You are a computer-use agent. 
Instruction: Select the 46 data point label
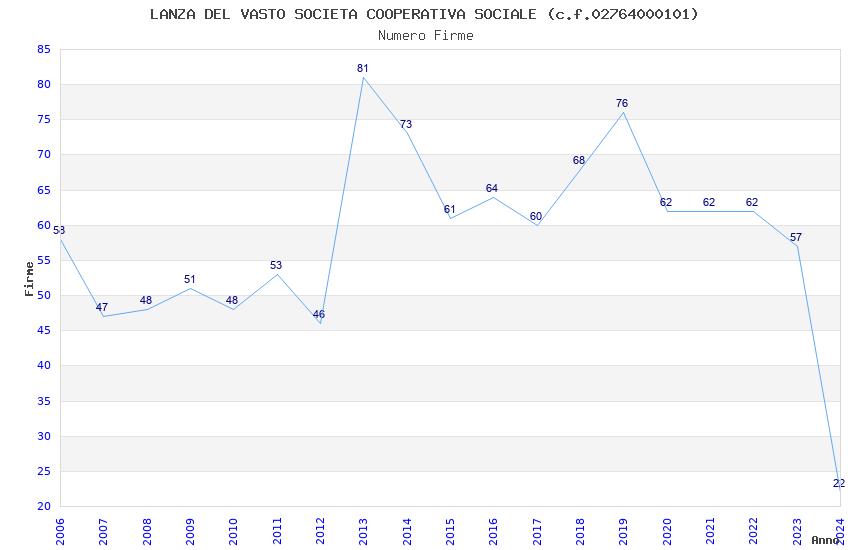click(x=319, y=314)
